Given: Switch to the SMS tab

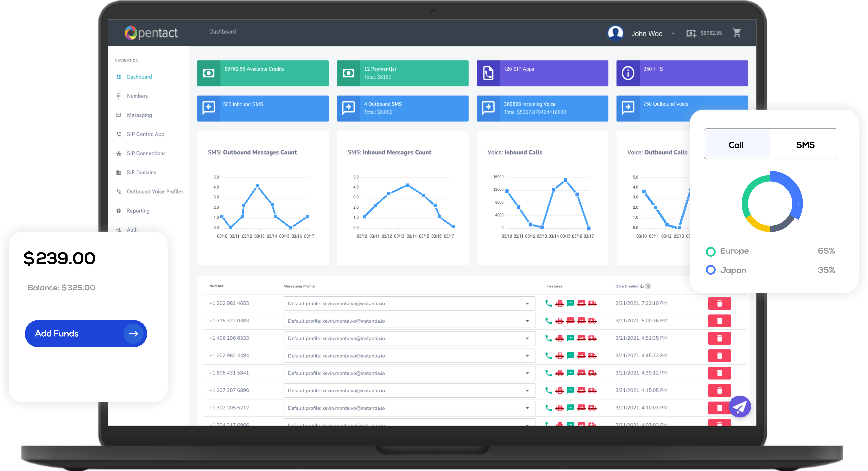Looking at the screenshot, I should tap(805, 144).
